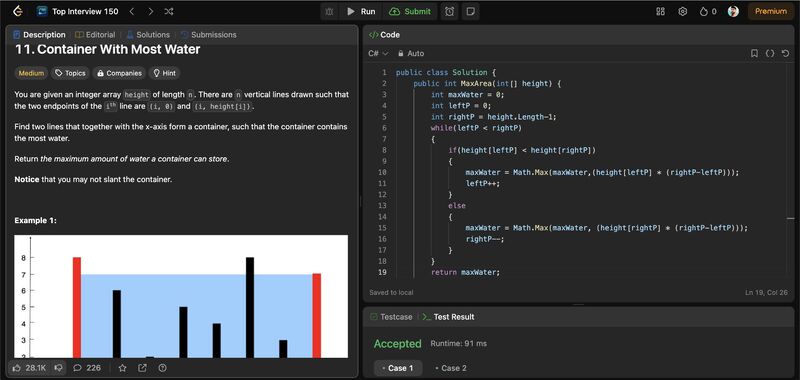The image size is (800, 380).
Task: Format code with the braces icon
Action: [770, 53]
